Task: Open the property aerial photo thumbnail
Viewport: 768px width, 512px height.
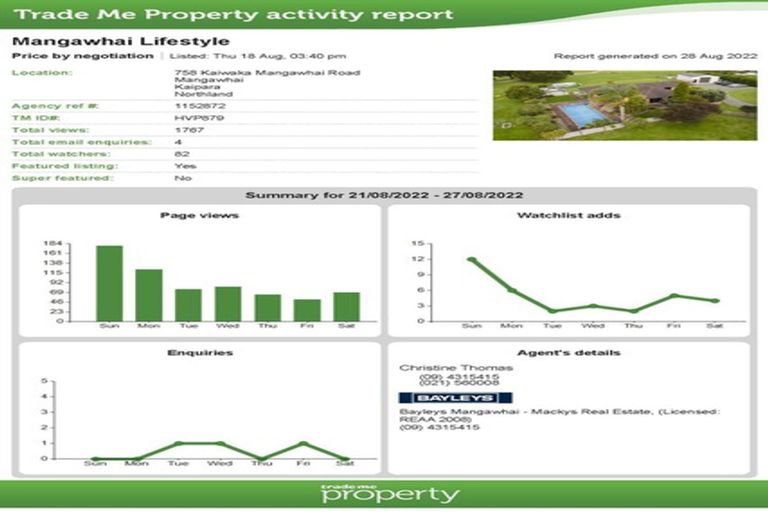Action: (624, 105)
